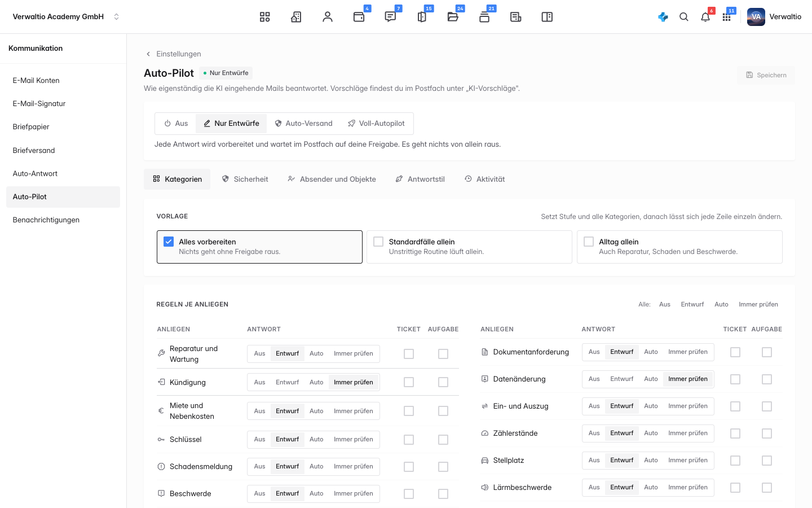Set Schlüssel answer to Auto
The height and width of the screenshot is (508, 812).
pos(316,439)
